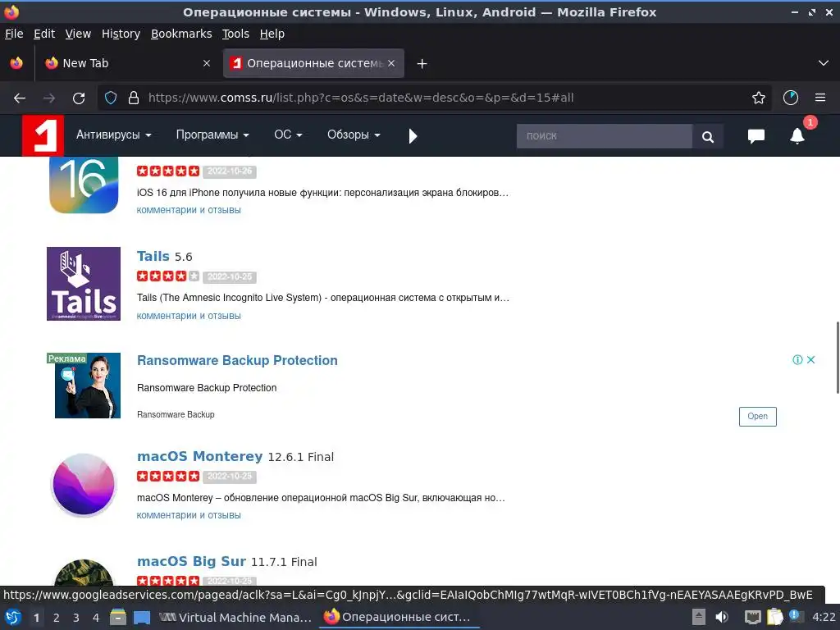Open the volume speaker tray icon
Viewport: 840px width, 630px height.
722,618
